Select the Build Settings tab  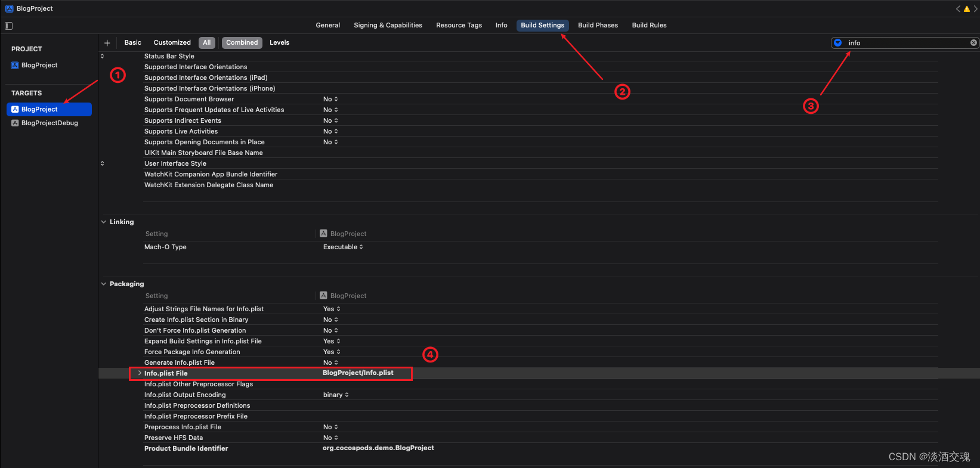(x=542, y=25)
